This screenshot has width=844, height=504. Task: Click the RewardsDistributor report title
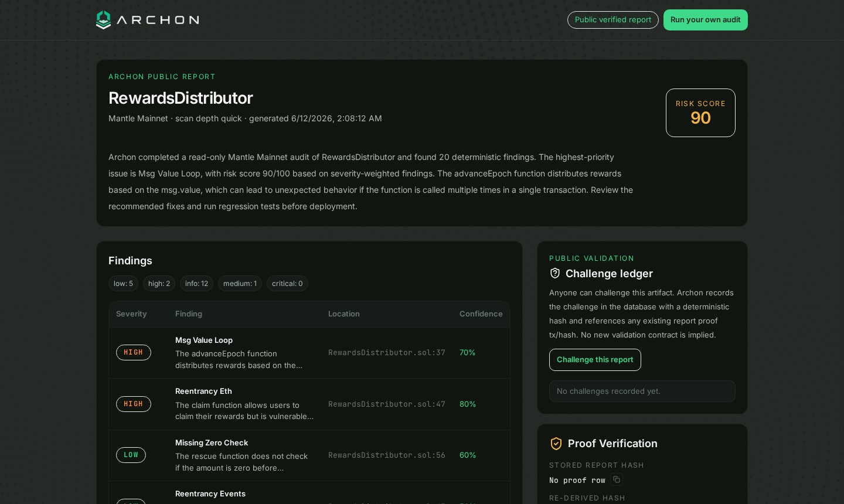tap(181, 98)
